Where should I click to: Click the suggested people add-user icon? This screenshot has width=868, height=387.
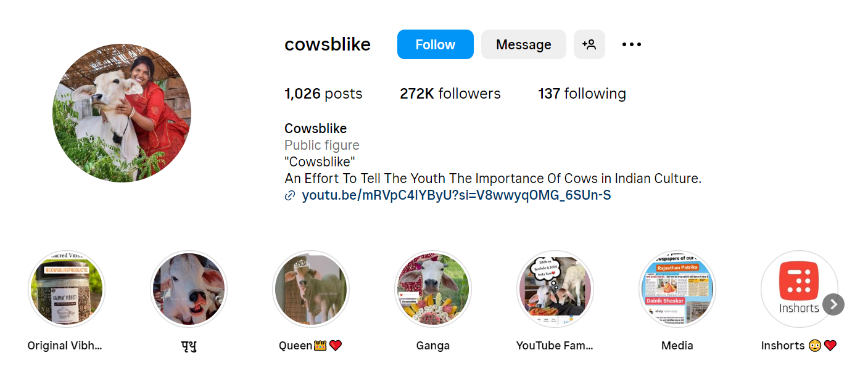[589, 44]
